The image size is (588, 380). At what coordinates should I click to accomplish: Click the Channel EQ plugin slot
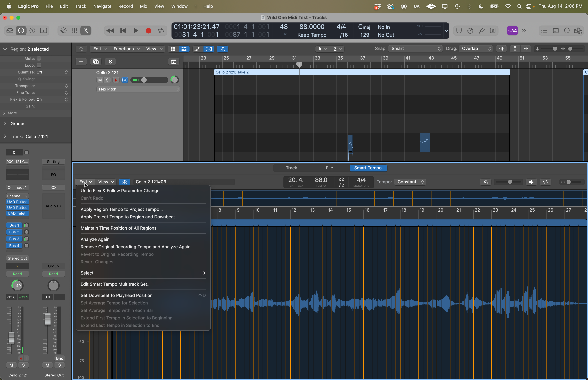(x=17, y=196)
